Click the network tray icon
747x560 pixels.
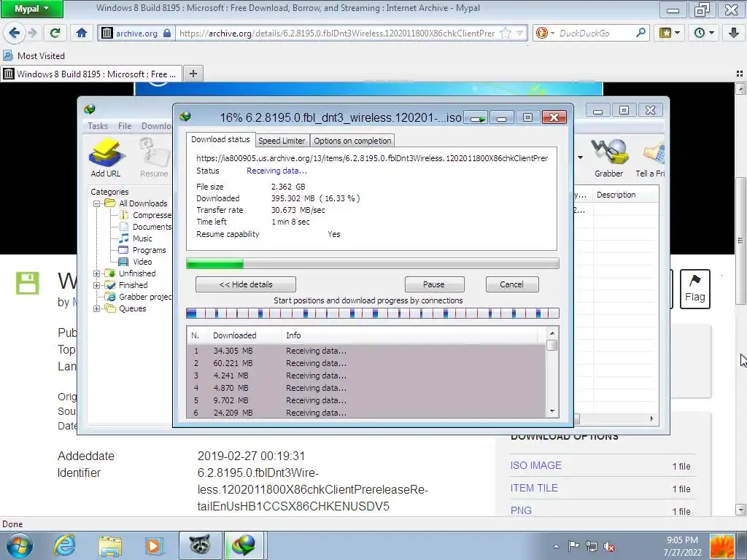591,546
